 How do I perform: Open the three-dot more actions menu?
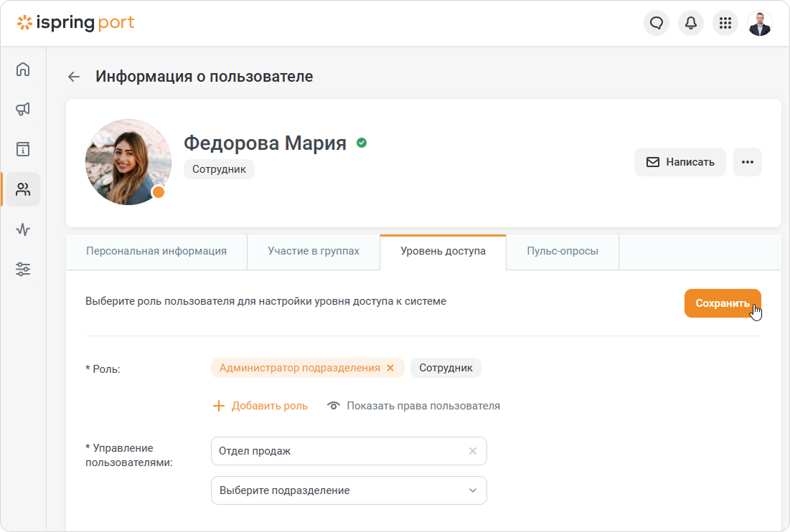(748, 162)
